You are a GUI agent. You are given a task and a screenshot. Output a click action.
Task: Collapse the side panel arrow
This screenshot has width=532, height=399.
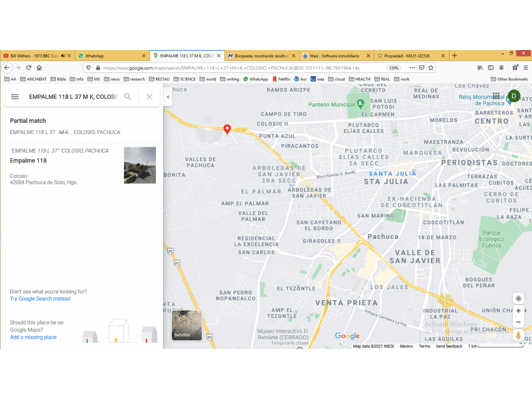click(x=167, y=97)
